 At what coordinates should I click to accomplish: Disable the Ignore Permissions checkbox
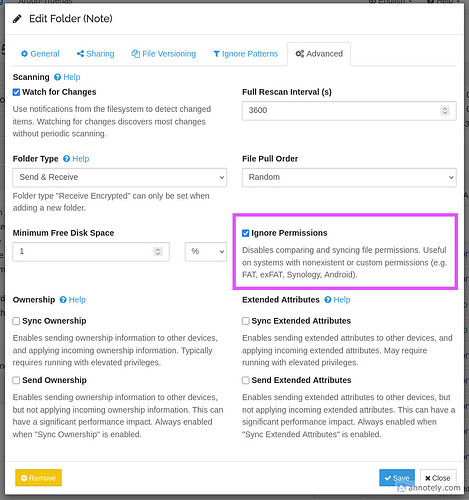[246, 233]
